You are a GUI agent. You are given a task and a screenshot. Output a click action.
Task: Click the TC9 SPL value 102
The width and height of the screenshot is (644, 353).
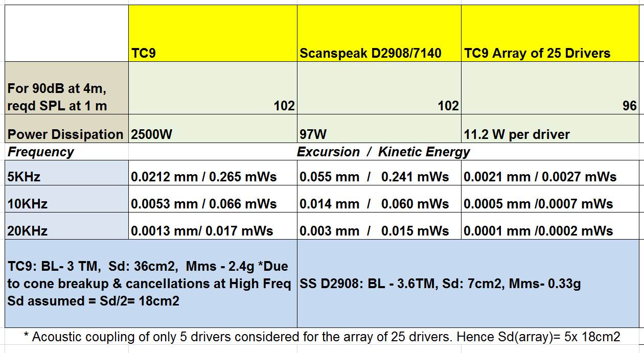pyautogui.click(x=213, y=88)
